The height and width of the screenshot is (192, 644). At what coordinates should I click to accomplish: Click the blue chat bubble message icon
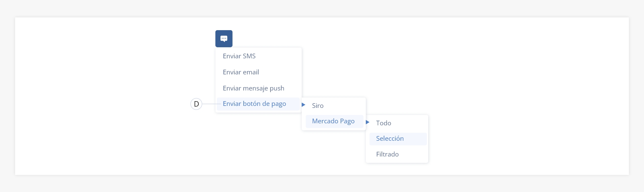pyautogui.click(x=224, y=39)
